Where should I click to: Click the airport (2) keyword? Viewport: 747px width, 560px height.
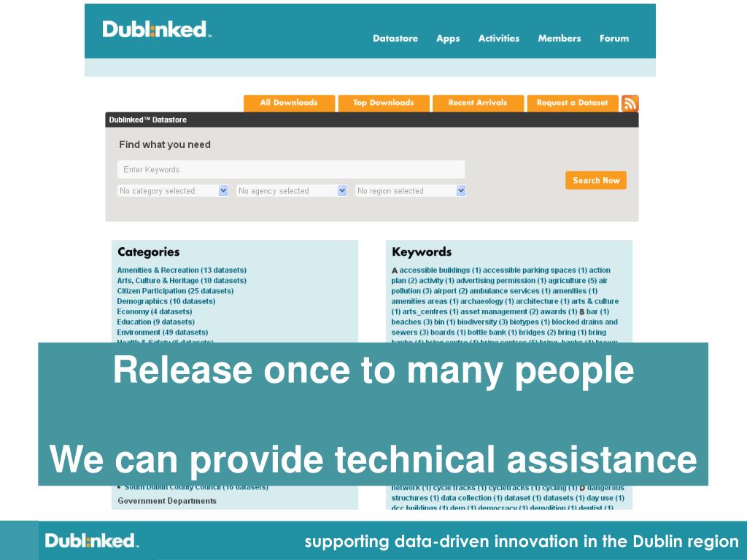pos(451,291)
